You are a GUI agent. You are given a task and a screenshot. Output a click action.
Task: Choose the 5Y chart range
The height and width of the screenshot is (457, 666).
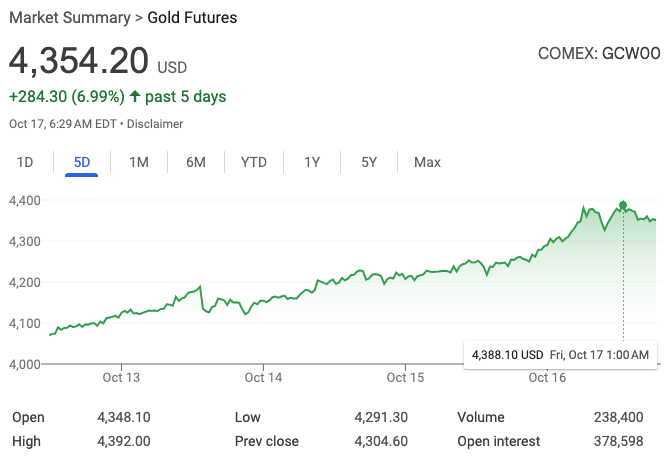coord(369,162)
